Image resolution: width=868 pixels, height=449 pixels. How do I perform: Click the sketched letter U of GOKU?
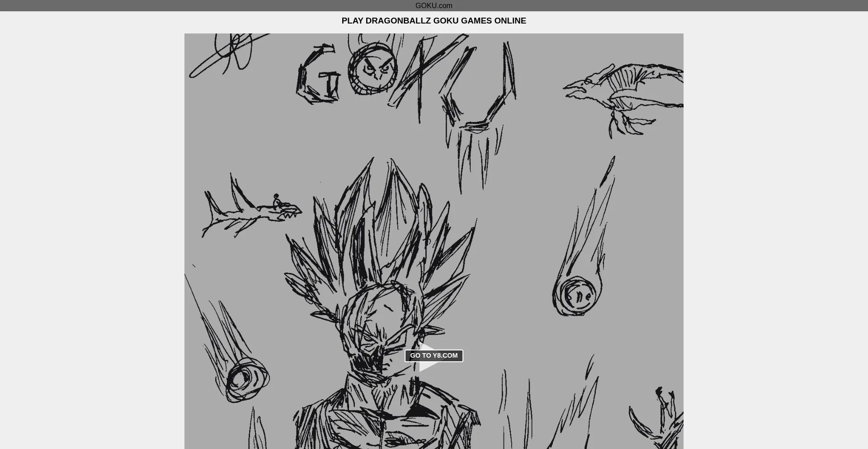point(484,90)
